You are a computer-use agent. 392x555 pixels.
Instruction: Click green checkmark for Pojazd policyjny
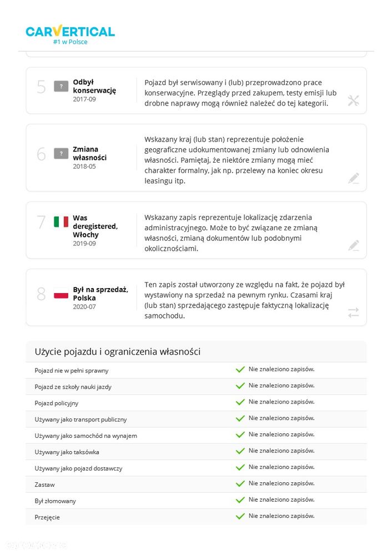coord(240,402)
